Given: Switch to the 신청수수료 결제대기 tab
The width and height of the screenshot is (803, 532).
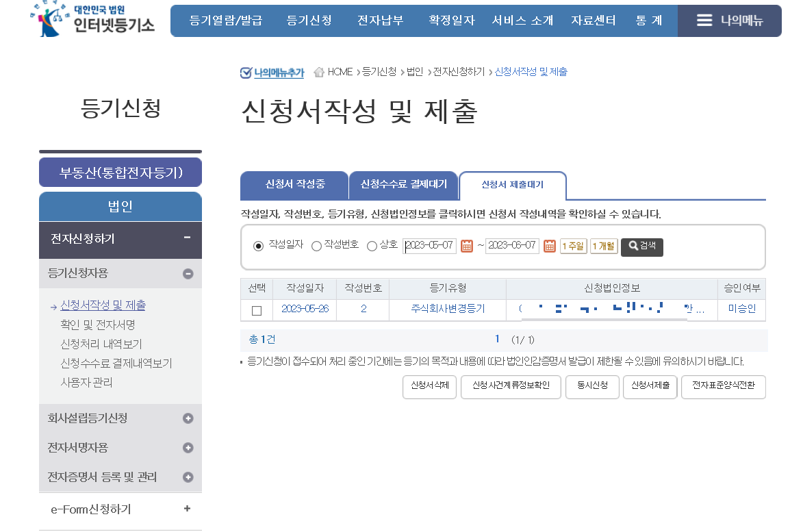Looking at the screenshot, I should point(403,184).
